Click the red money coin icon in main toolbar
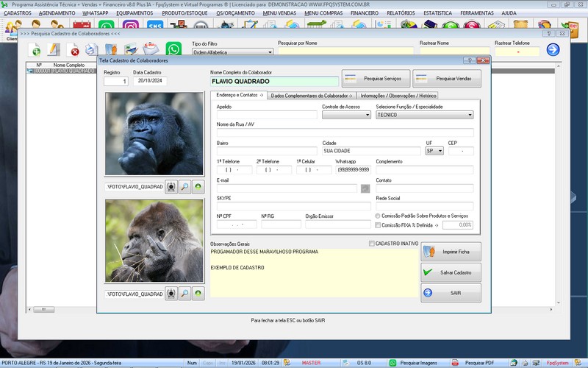 coord(472,26)
